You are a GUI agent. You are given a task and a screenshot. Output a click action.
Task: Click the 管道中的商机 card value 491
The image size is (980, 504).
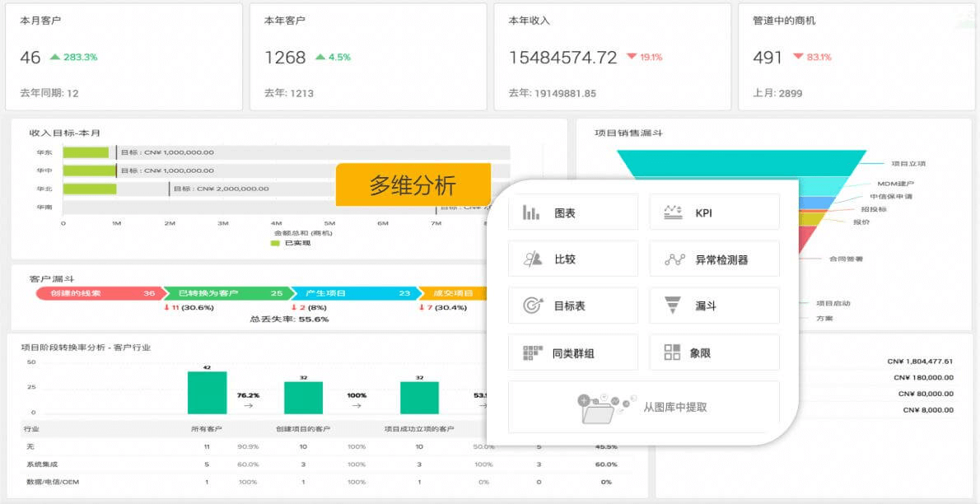tap(768, 58)
